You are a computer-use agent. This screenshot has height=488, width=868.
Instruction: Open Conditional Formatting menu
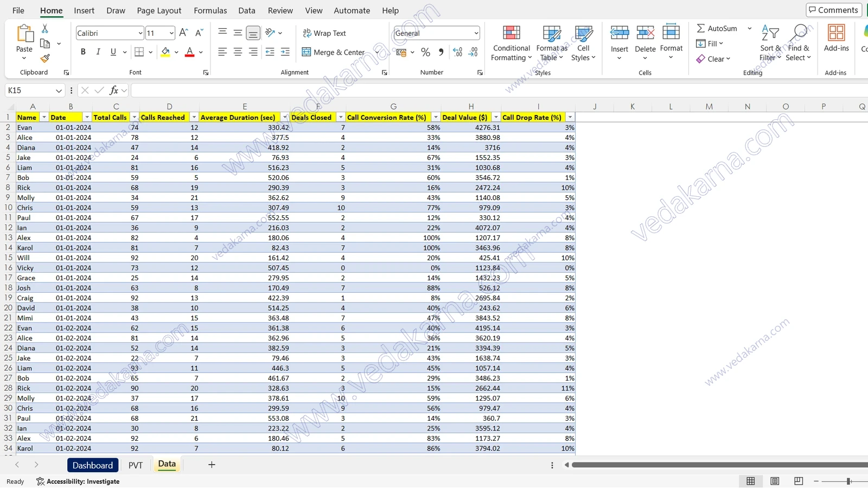(x=511, y=43)
